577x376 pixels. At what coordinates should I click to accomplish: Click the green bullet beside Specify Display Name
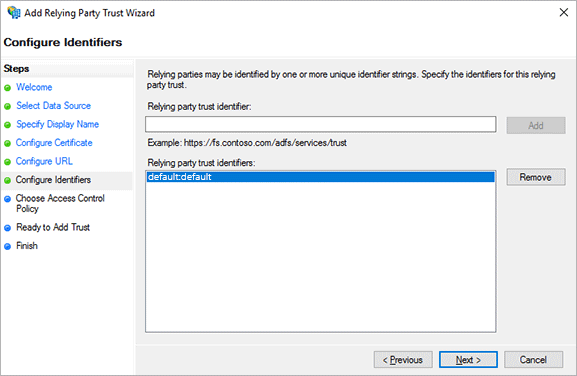tap(7, 125)
